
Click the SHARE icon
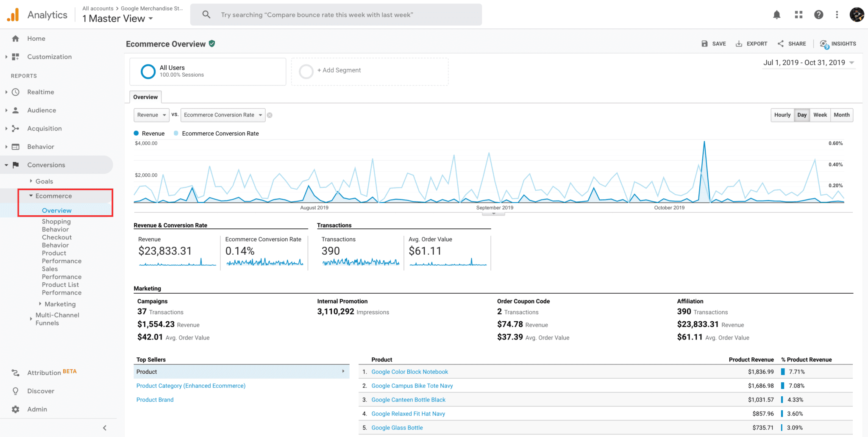click(x=781, y=44)
